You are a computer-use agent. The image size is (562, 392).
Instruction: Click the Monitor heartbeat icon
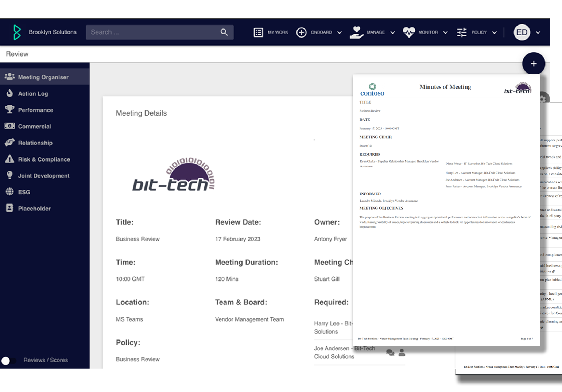[409, 32]
